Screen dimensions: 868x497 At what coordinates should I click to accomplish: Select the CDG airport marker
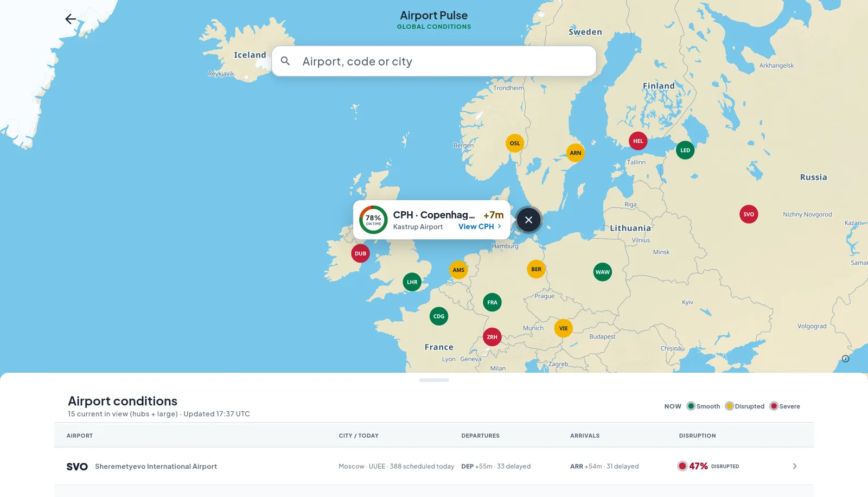[x=439, y=316]
